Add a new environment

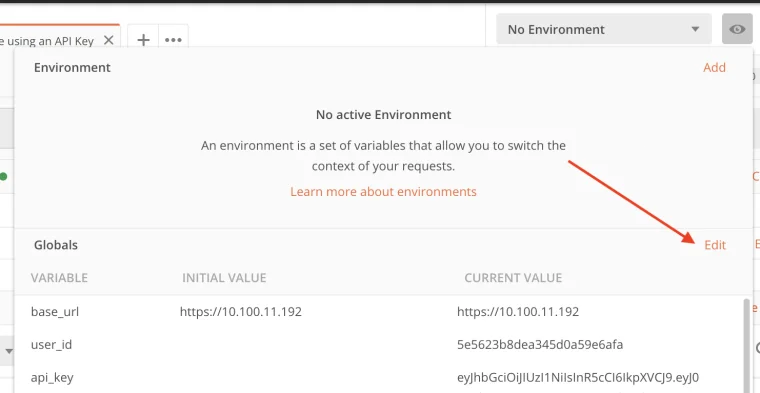714,67
